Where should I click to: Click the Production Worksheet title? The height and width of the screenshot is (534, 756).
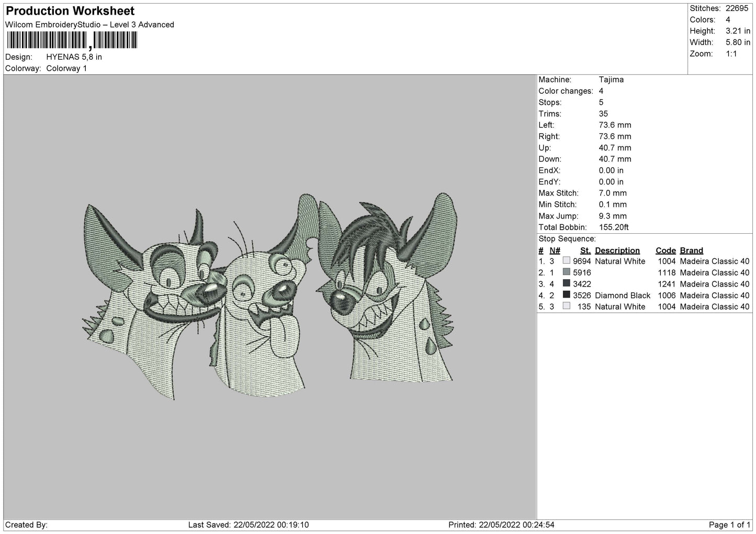pyautogui.click(x=70, y=11)
